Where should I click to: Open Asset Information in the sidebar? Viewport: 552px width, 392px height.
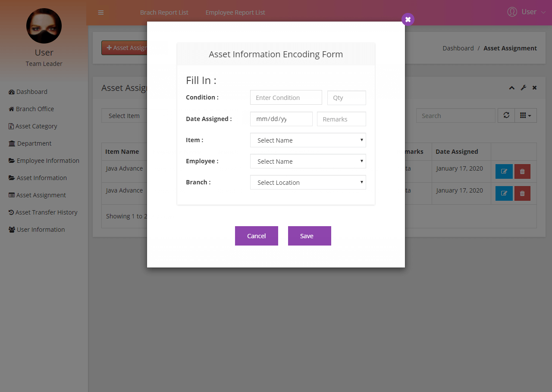point(38,178)
